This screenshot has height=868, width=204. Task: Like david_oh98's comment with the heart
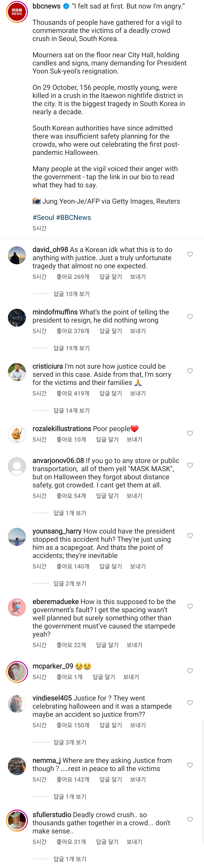[190, 254]
